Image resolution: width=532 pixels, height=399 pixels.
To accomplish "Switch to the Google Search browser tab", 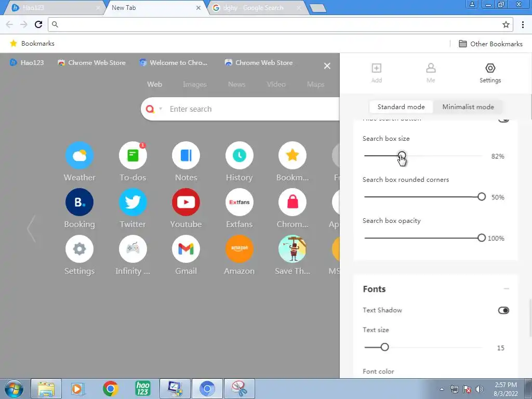I will 257,7.
